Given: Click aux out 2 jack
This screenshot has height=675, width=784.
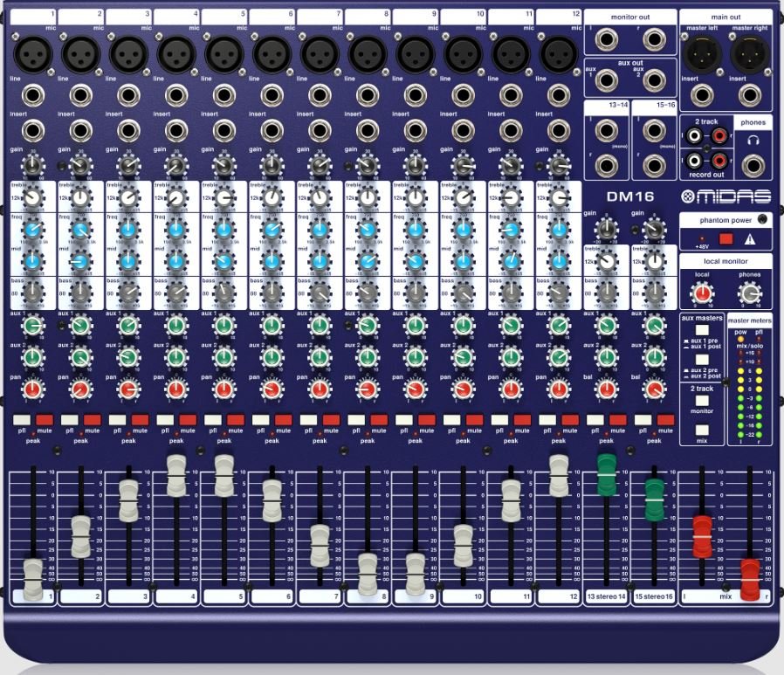Looking at the screenshot, I should pyautogui.click(x=654, y=79).
